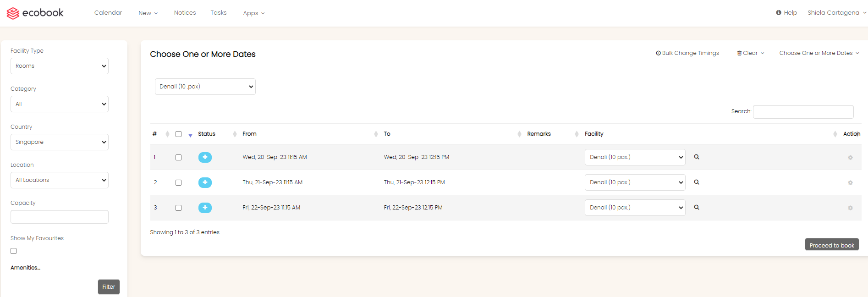The width and height of the screenshot is (868, 297).
Task: Click the magnifier icon in the Fri, 22-Sep-23 row
Action: [x=697, y=208]
